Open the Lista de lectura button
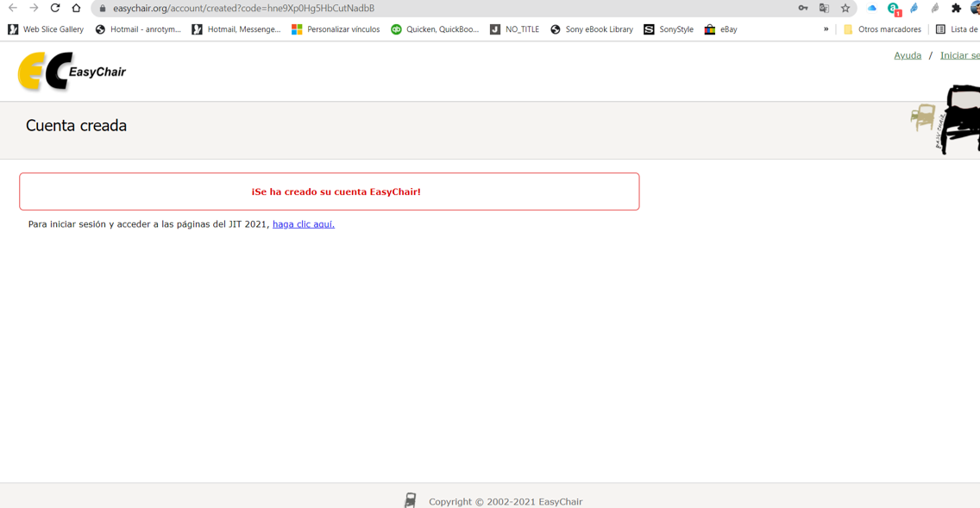The height and width of the screenshot is (508, 980). pos(957,29)
